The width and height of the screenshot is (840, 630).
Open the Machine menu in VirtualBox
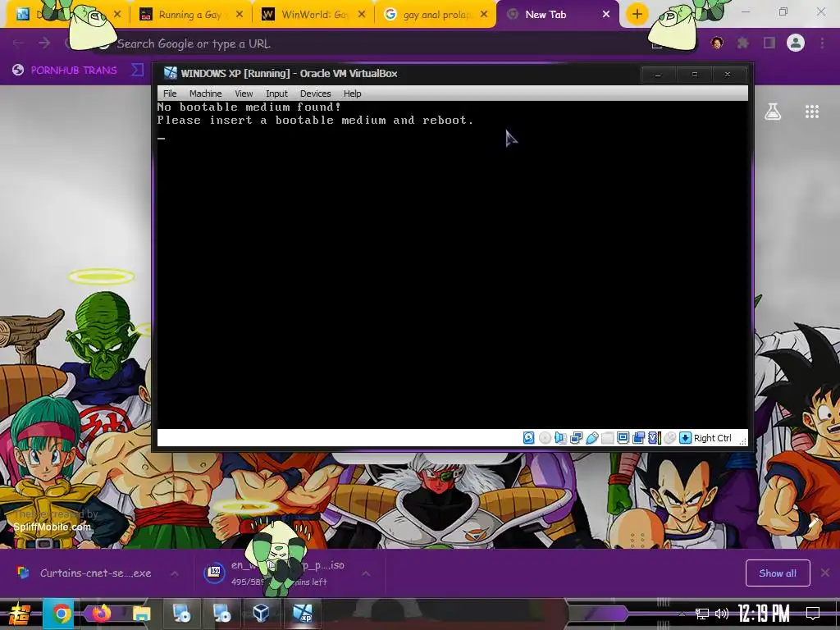point(205,94)
